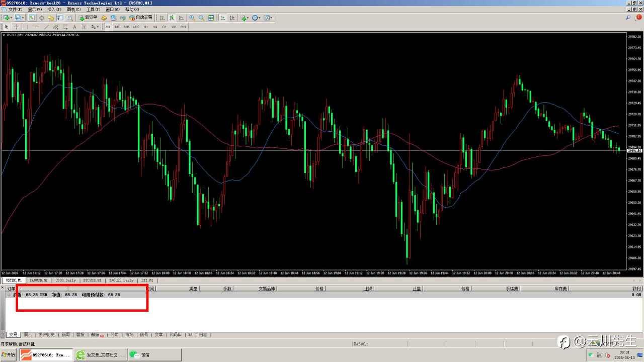Open the search magnifier icon
Viewport: 644px width, 362px height.
[x=628, y=18]
